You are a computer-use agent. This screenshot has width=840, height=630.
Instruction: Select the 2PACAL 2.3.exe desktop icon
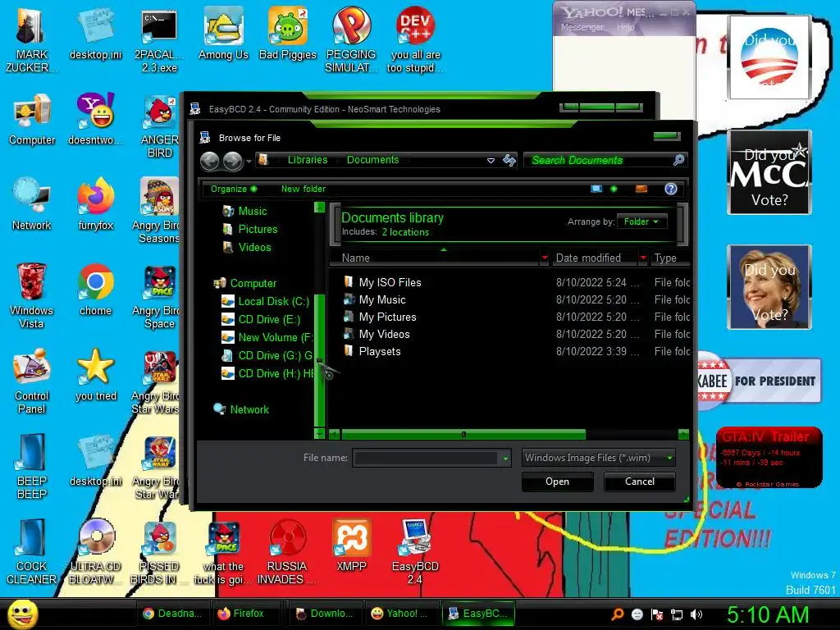159,39
